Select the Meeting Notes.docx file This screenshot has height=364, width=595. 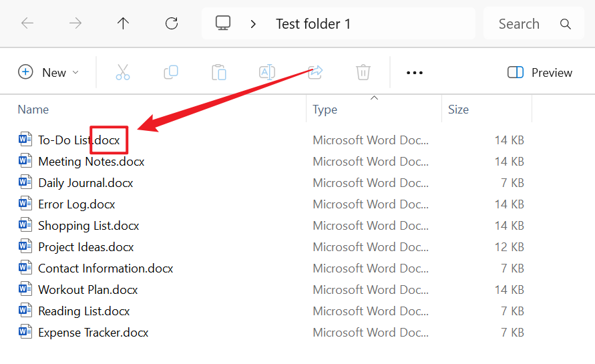[91, 162]
